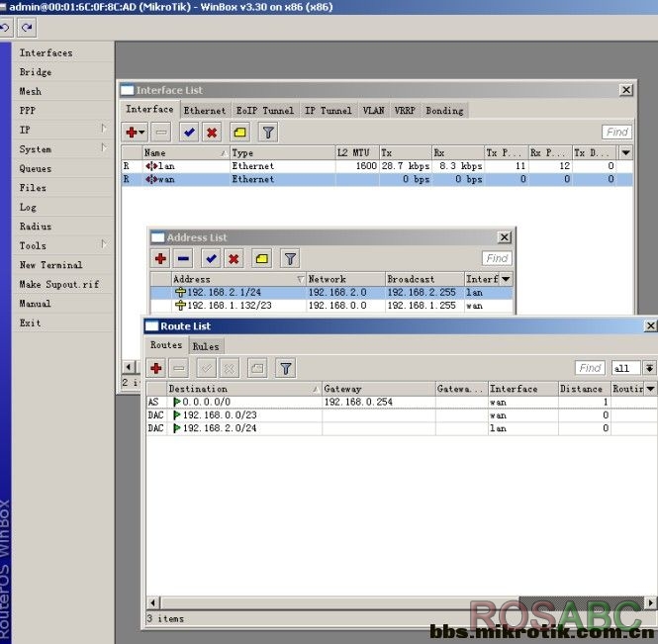Select the 0.0.0.0/0 default route row
Image resolution: width=658 pixels, height=644 pixels.
[x=401, y=402]
